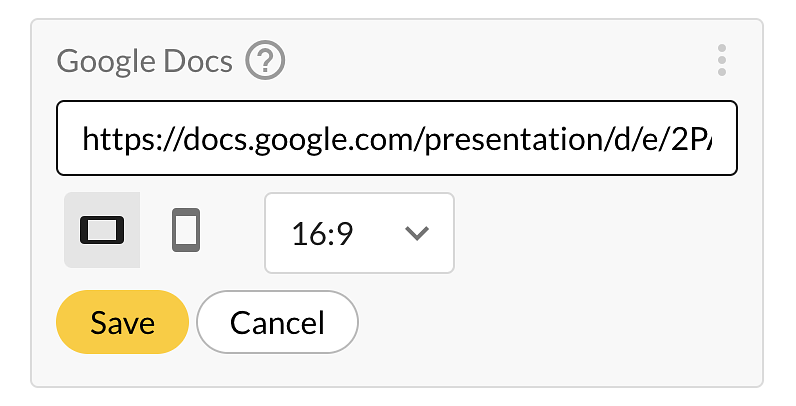Select the portrait phone orientation icon
This screenshot has width=796, height=406.
point(186,230)
